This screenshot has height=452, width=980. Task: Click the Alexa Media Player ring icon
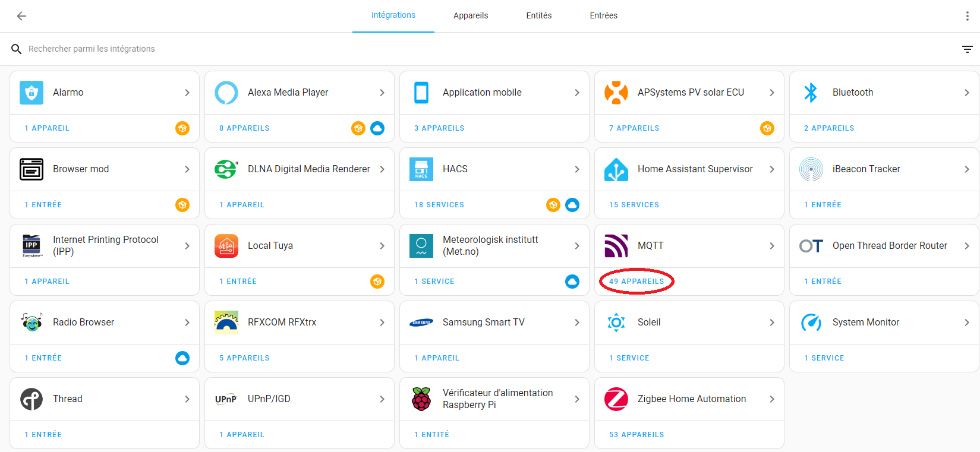tap(226, 93)
